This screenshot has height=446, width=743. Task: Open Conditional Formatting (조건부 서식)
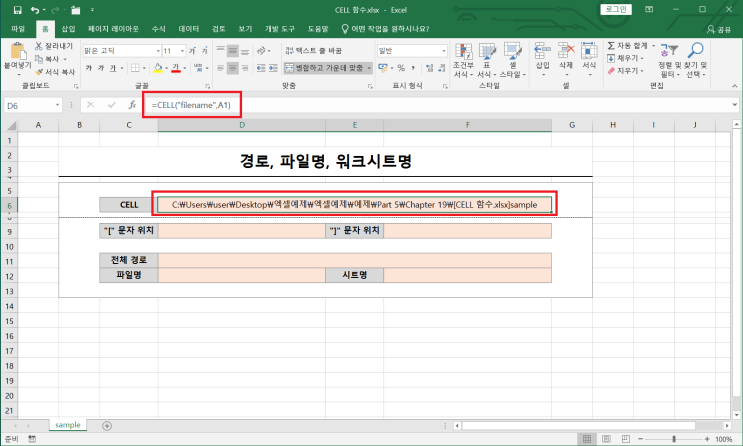(463, 60)
